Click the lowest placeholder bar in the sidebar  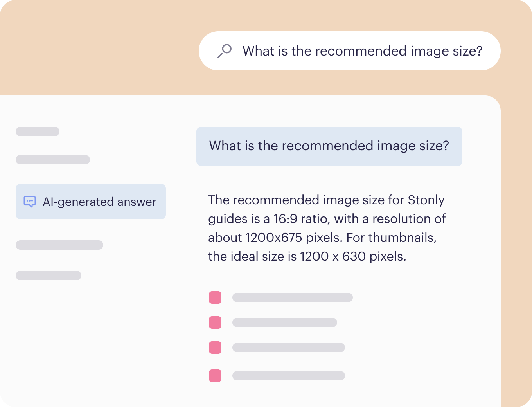coord(49,276)
